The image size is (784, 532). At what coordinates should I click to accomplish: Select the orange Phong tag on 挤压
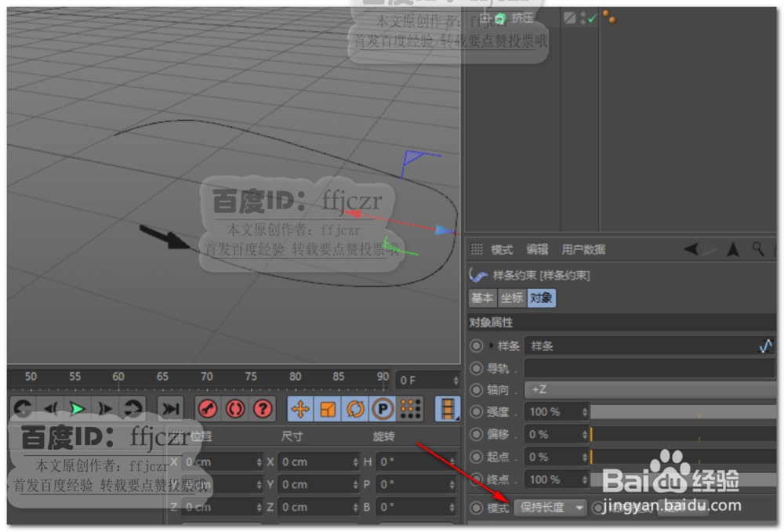click(x=609, y=16)
